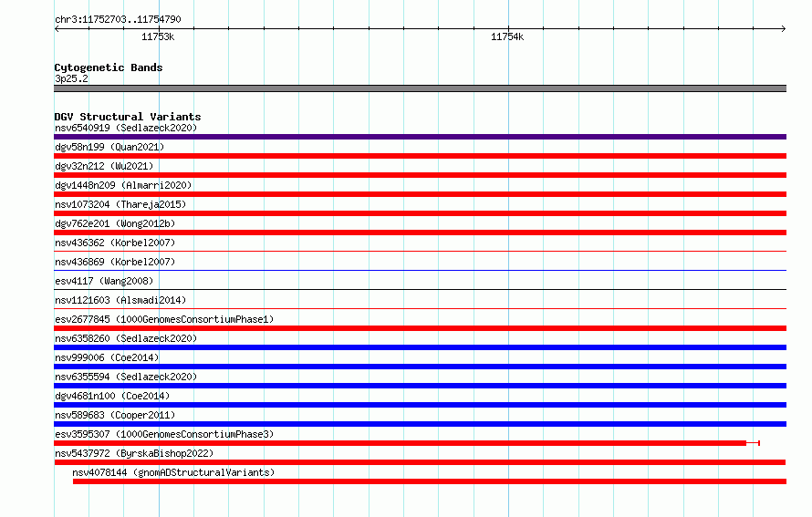The height and width of the screenshot is (517, 812).
Task: Select the dgv1448n209 red variant bar
Action: point(420,194)
